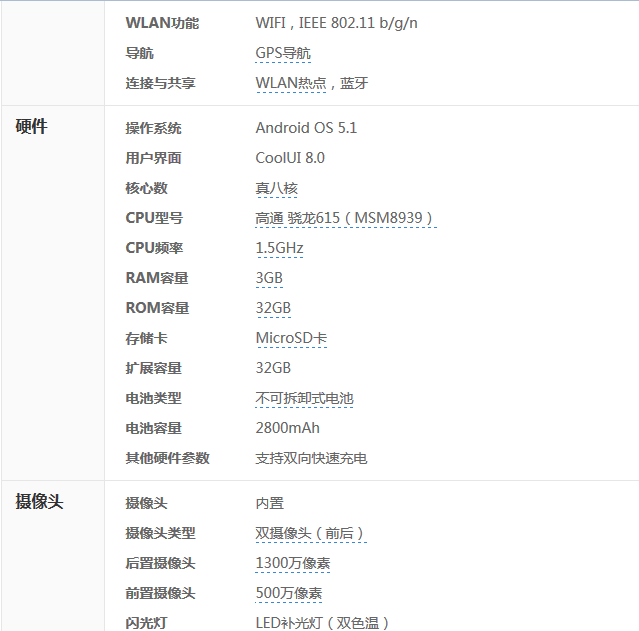The height and width of the screenshot is (631, 639).
Task: Click the WLAN功能 label
Action: (x=162, y=23)
